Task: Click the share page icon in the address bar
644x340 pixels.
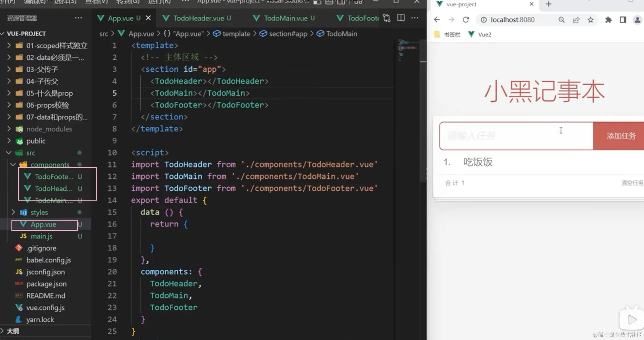Action: 576,20
